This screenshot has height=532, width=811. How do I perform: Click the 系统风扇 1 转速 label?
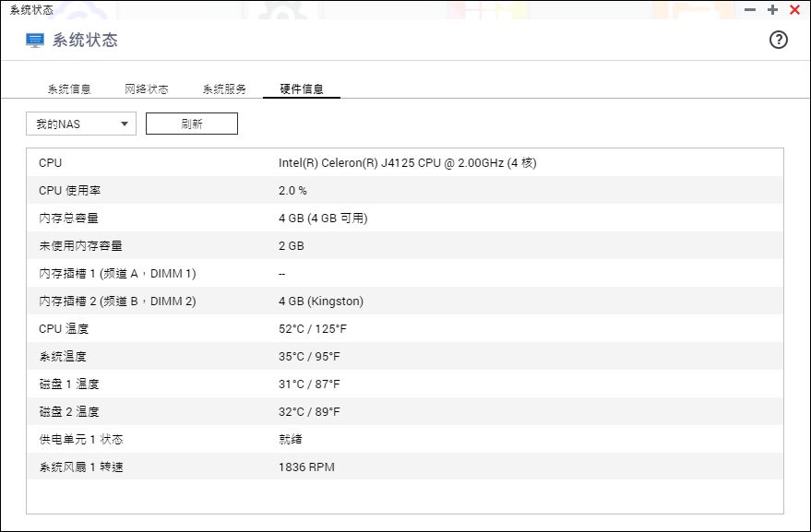tap(81, 467)
